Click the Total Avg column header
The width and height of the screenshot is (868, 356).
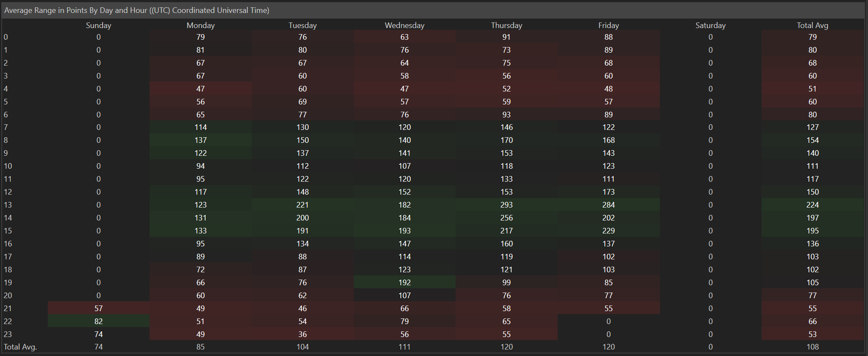point(812,25)
